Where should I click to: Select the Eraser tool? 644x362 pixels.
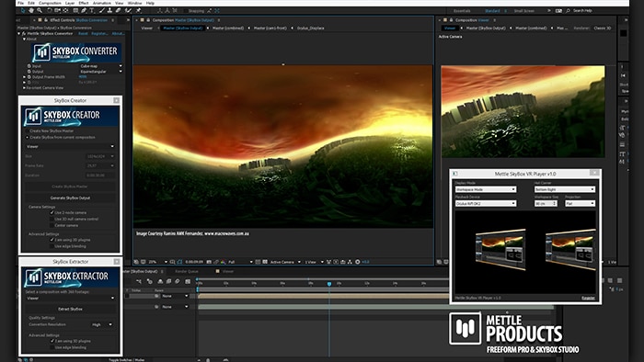tap(119, 11)
